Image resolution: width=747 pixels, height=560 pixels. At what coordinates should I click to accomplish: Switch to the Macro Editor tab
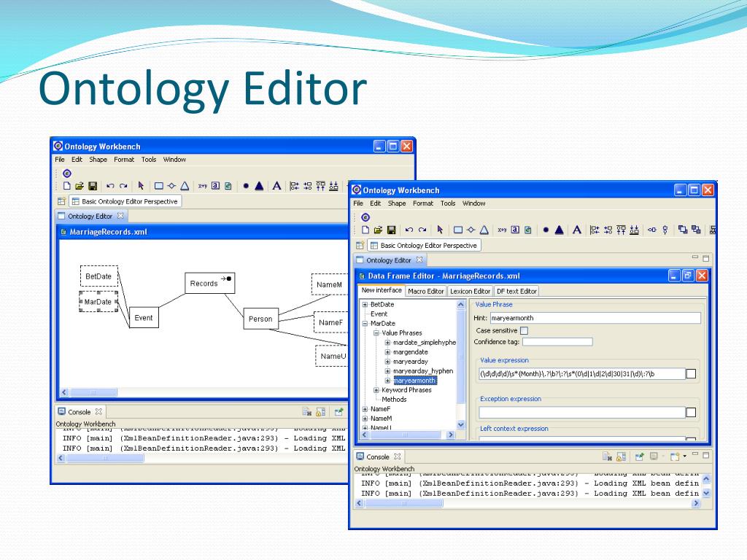[426, 291]
